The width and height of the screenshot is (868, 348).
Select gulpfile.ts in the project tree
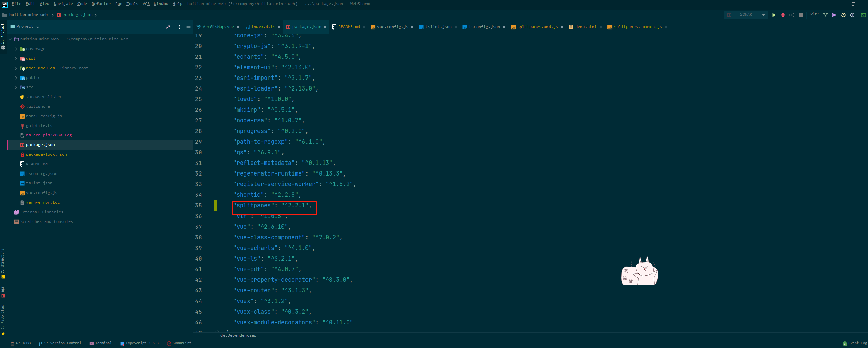[x=39, y=126]
